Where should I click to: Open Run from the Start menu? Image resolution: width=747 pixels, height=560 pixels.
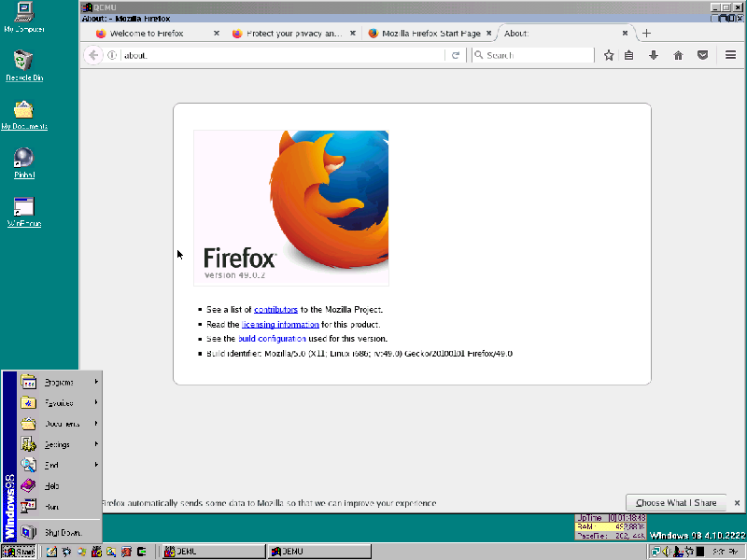coord(59,507)
